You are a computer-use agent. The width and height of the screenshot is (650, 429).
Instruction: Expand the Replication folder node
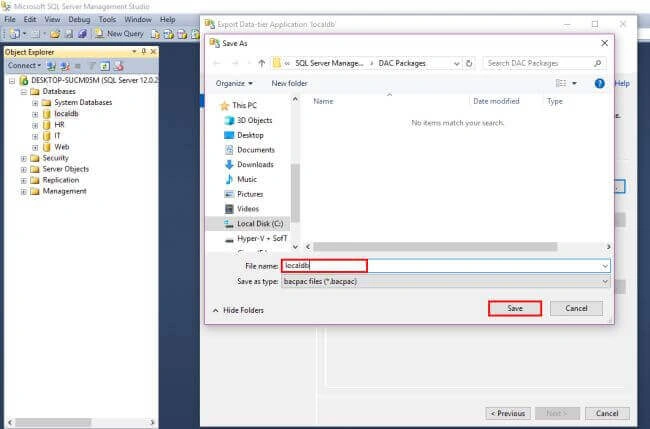pos(24,181)
